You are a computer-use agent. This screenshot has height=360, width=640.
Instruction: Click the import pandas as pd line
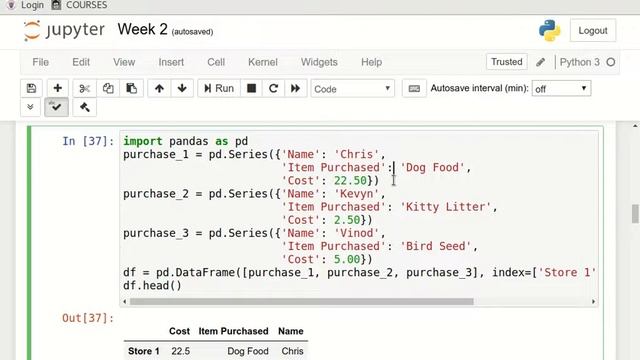186,141
